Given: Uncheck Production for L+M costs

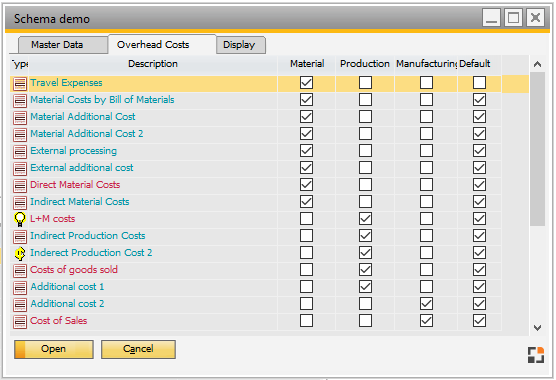Looking at the screenshot, I should tap(365, 219).
